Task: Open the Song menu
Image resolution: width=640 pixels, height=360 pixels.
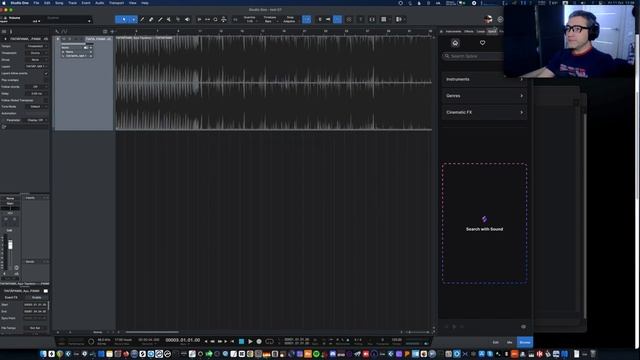Action: tap(59, 3)
